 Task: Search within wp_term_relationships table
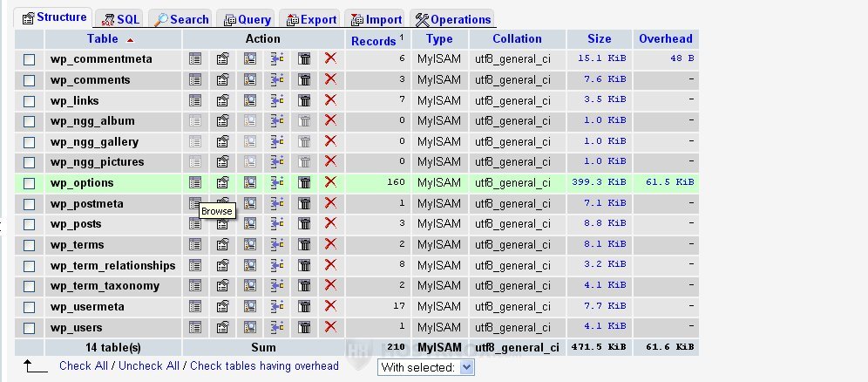click(250, 266)
